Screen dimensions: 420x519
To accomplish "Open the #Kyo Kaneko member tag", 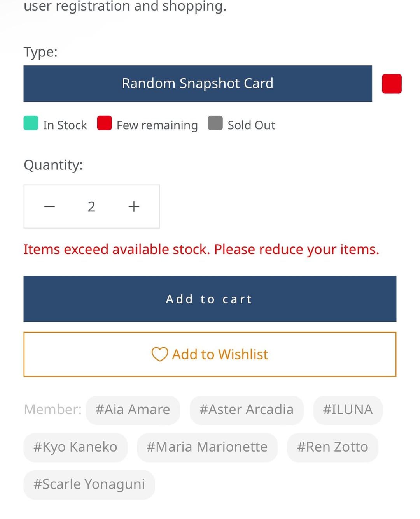I will point(75,447).
